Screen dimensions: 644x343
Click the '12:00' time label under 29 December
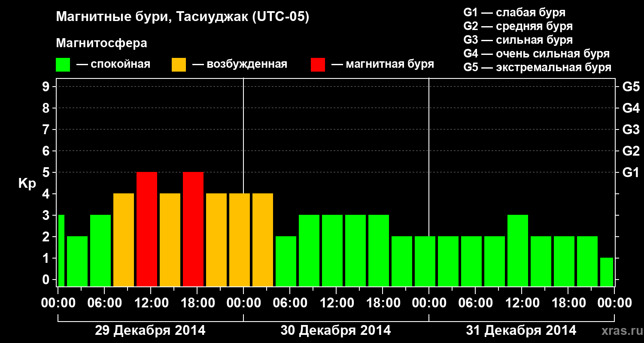tap(151, 303)
